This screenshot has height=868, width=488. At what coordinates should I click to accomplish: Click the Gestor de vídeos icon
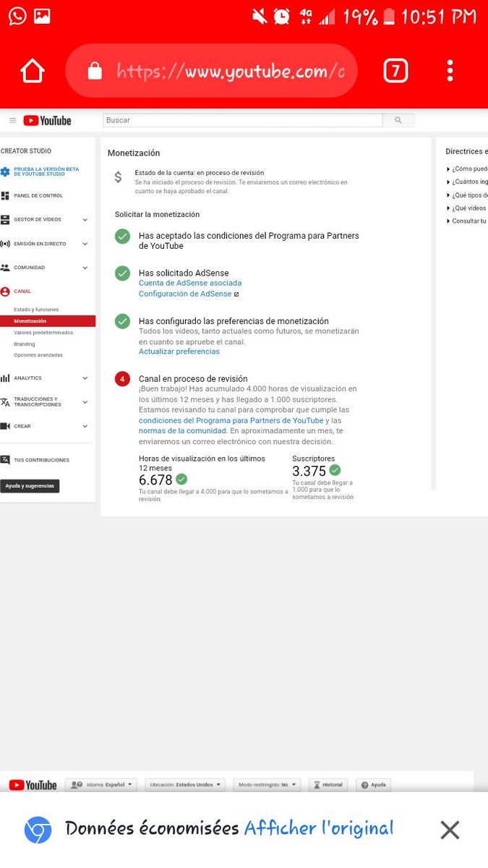coord(5,220)
